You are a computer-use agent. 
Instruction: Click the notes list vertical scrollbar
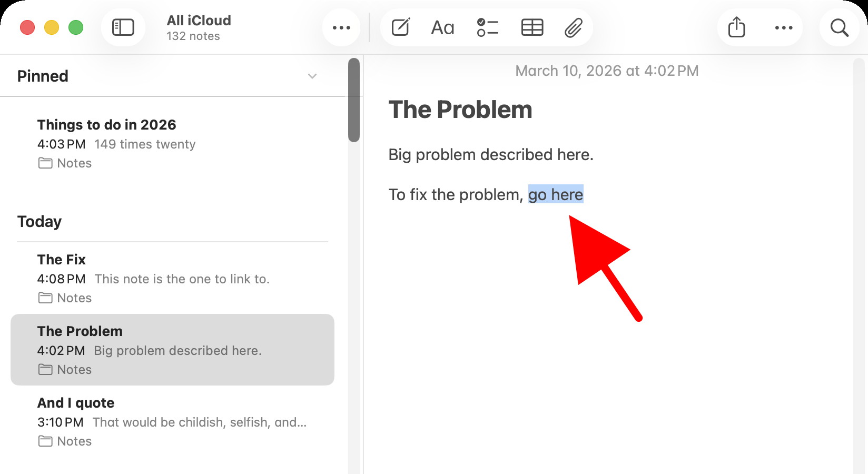point(354,100)
